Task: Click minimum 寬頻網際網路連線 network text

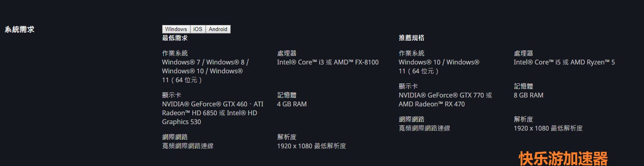Action: (x=188, y=146)
